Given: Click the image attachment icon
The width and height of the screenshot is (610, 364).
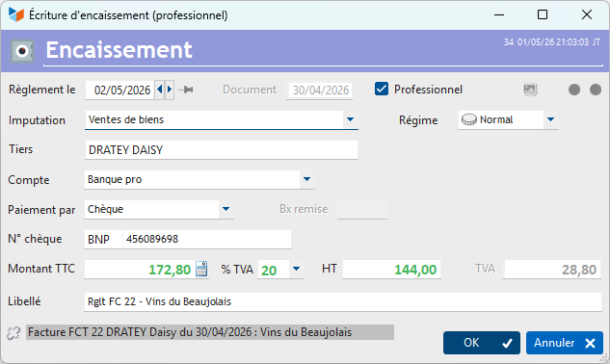Looking at the screenshot, I should [x=530, y=90].
